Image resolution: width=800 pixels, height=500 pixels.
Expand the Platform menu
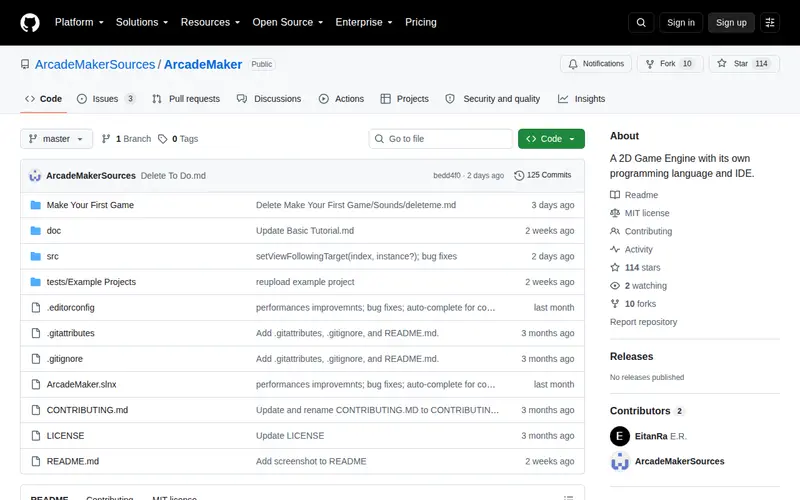tap(79, 22)
